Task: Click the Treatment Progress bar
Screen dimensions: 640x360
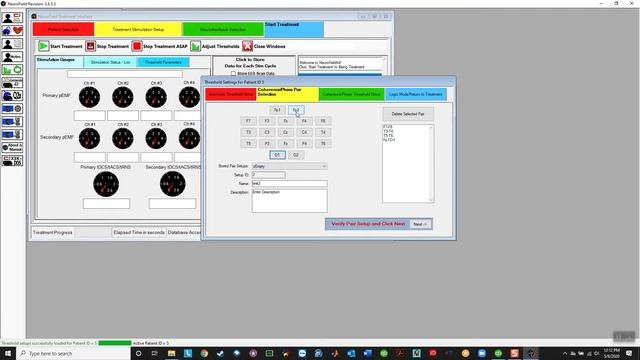Action: point(93,232)
